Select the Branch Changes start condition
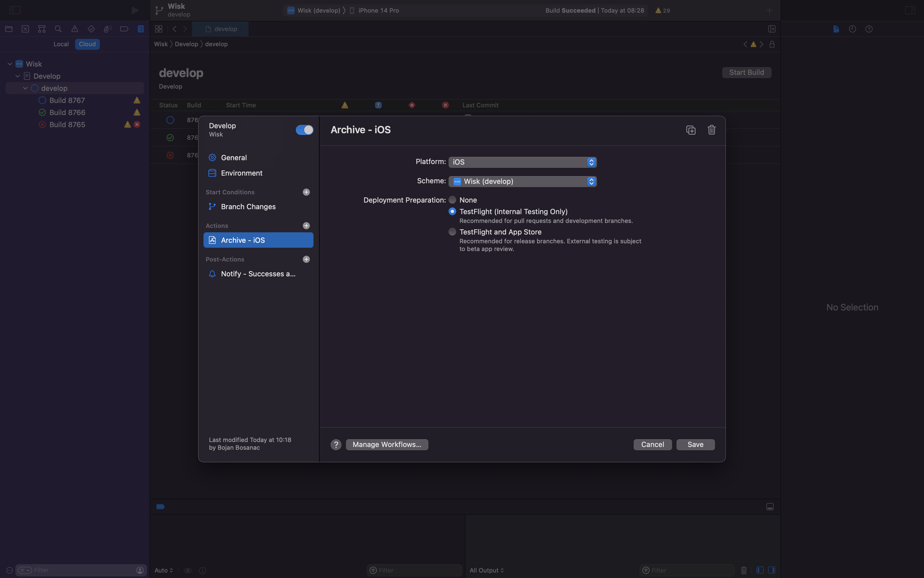Screen dimensions: 924x578 point(258,207)
